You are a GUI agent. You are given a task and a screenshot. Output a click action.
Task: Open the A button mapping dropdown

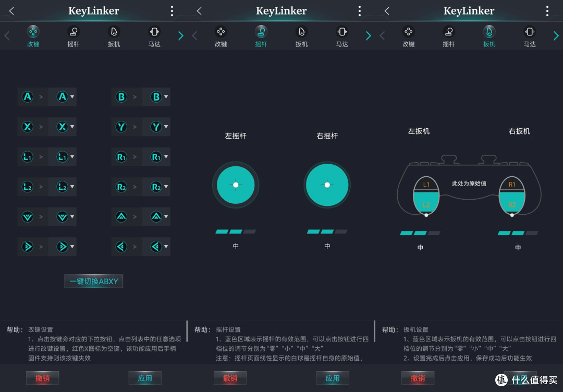(x=62, y=96)
